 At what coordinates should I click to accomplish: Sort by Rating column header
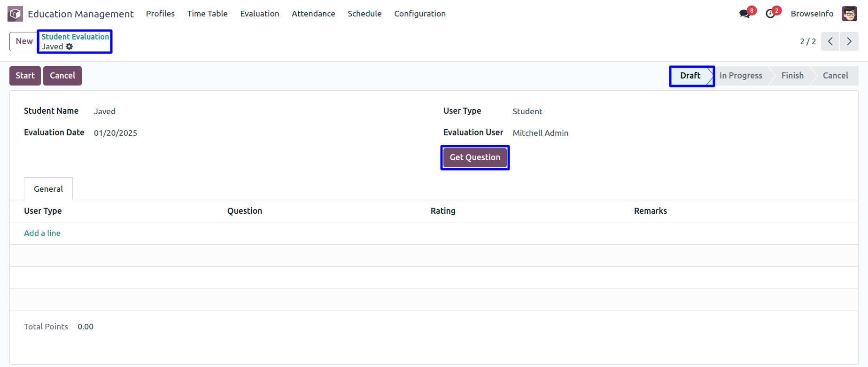click(x=443, y=211)
